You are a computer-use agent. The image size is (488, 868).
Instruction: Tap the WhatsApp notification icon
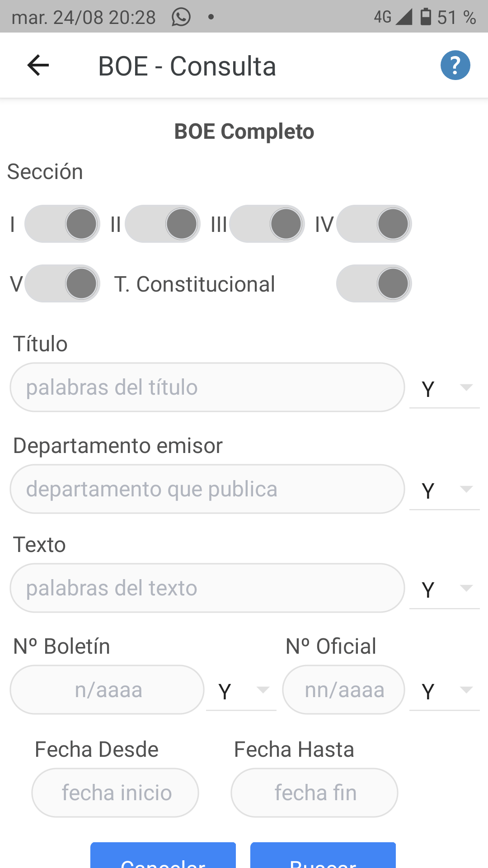pyautogui.click(x=181, y=17)
